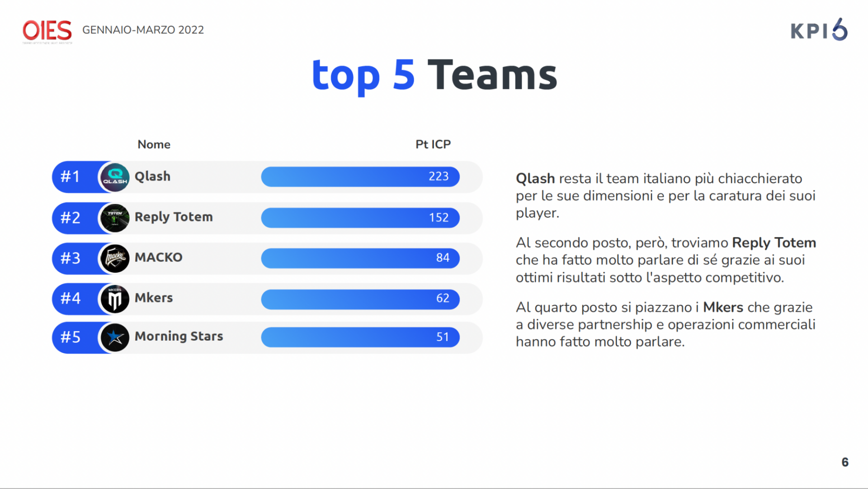The image size is (868, 489).
Task: Select the MACKO team logo
Action: (115, 258)
